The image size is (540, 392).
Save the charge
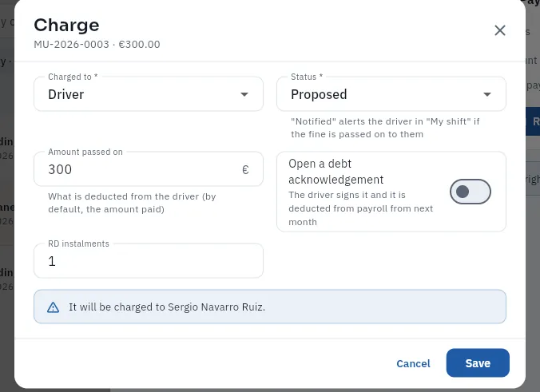(x=478, y=363)
